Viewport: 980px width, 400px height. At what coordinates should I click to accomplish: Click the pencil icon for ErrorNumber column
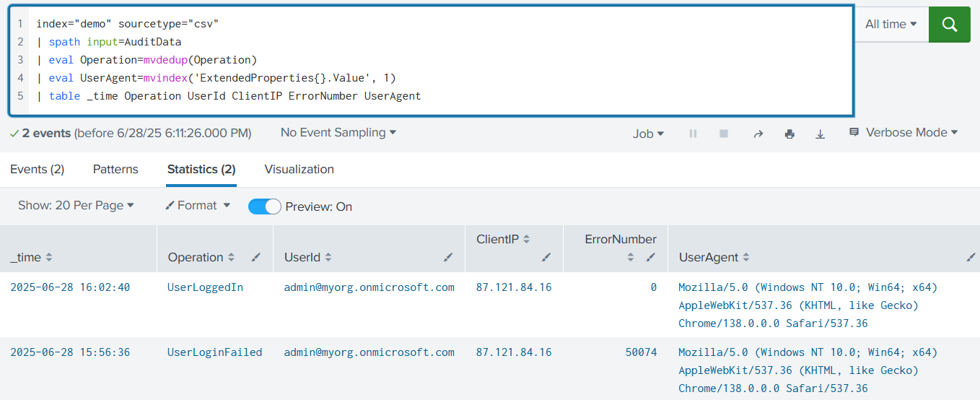pyautogui.click(x=650, y=258)
